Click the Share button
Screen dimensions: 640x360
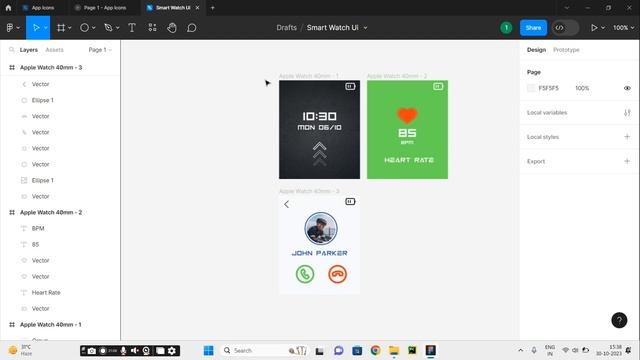533,28
